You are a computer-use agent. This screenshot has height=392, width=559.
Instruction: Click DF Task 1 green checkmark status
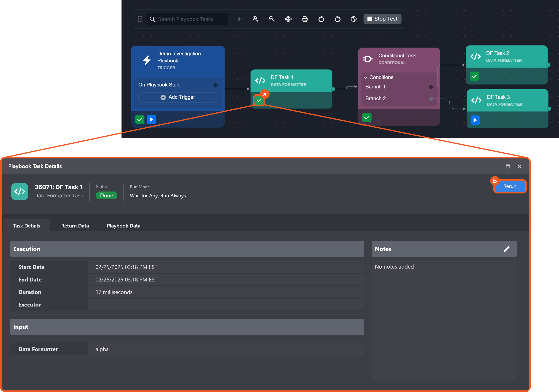[x=259, y=100]
